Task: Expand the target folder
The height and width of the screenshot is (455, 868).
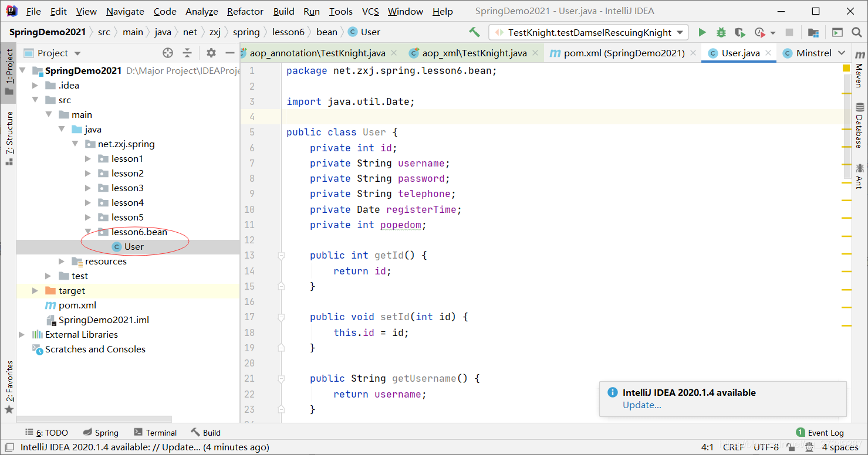Action: (36, 290)
